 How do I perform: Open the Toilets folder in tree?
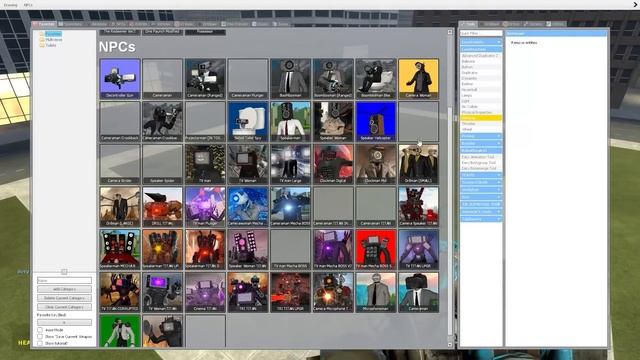tap(51, 45)
